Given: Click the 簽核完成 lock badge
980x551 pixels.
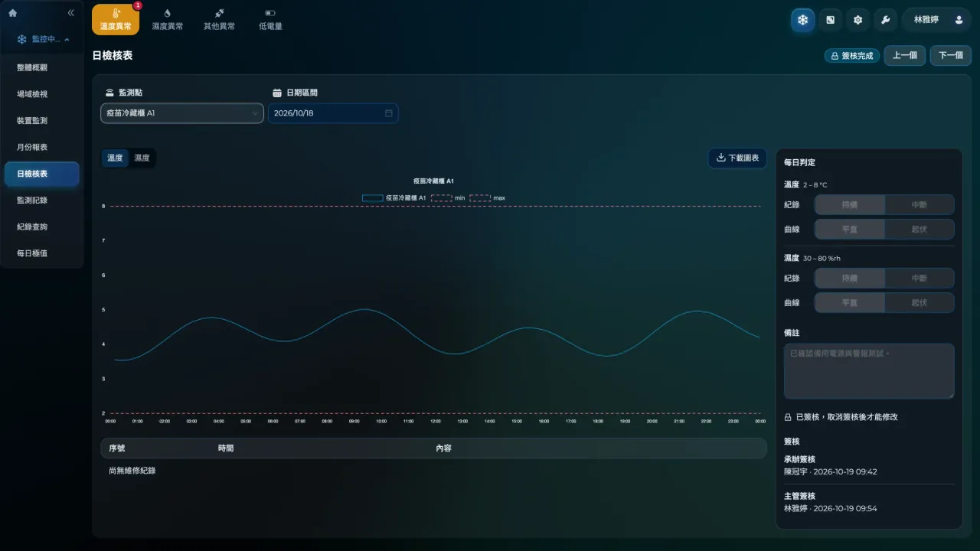Looking at the screenshot, I should coord(852,56).
